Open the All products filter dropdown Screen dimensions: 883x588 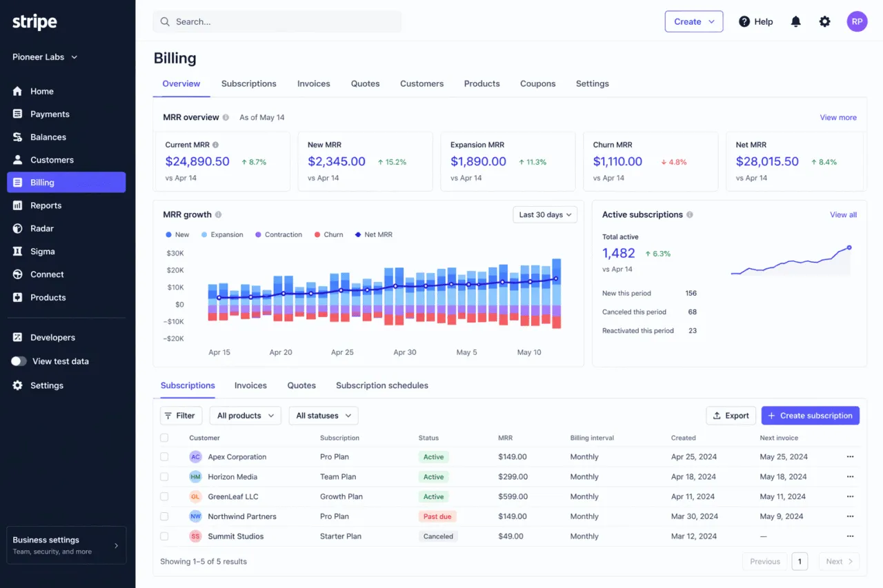click(245, 416)
